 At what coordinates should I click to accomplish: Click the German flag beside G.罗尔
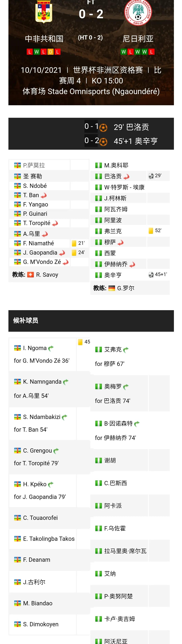tap(112, 288)
